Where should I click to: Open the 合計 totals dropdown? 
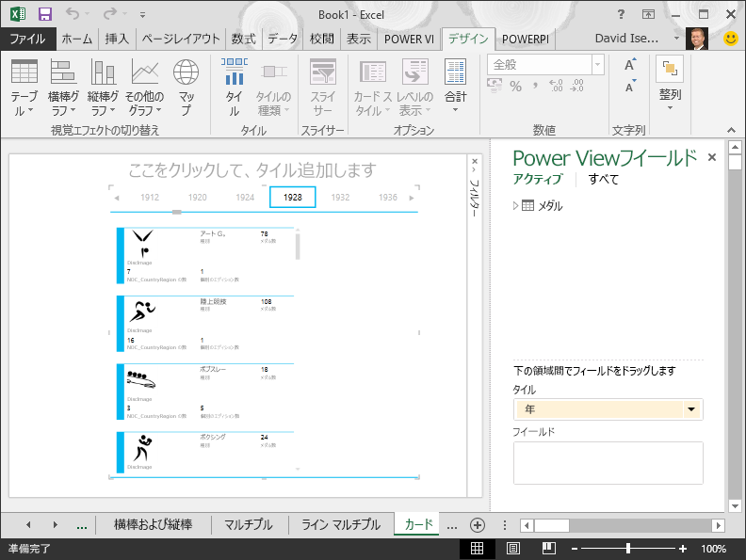point(455,88)
